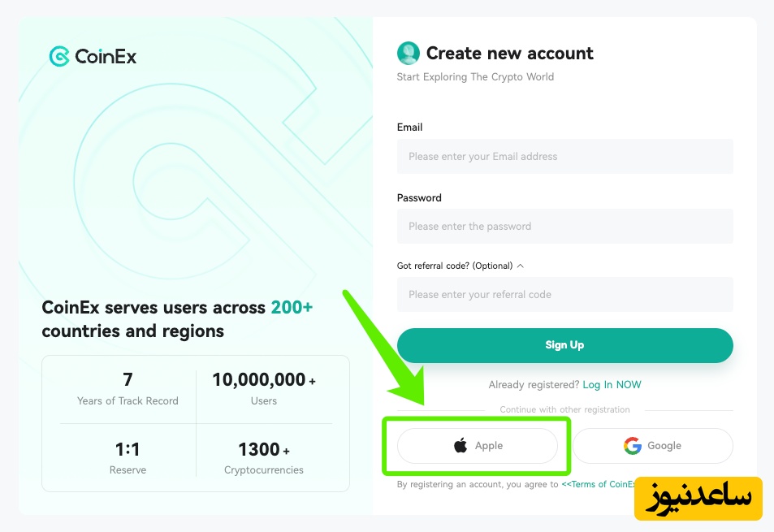774x532 pixels.
Task: Click the avatar icon beside Create new account
Action: tap(408, 54)
